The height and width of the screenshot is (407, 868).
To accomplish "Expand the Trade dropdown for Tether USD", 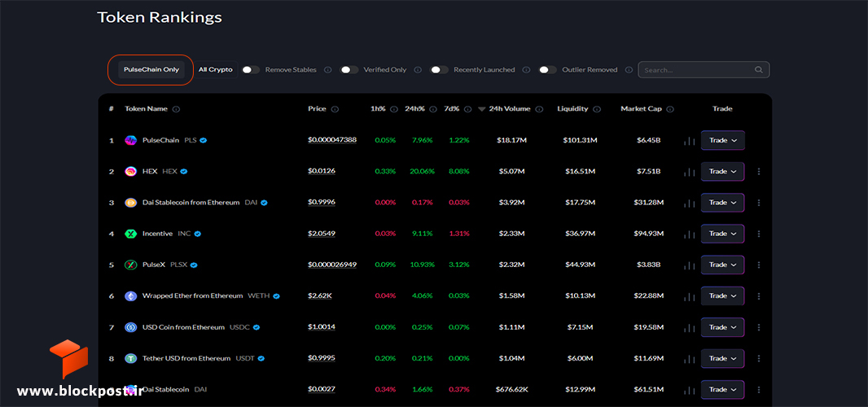I will tap(723, 358).
